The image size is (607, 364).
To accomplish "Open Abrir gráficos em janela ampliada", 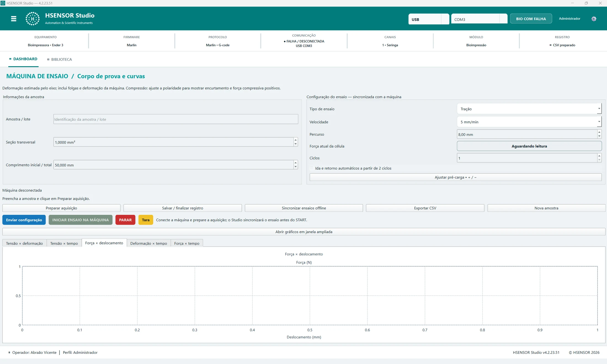I will point(304,232).
